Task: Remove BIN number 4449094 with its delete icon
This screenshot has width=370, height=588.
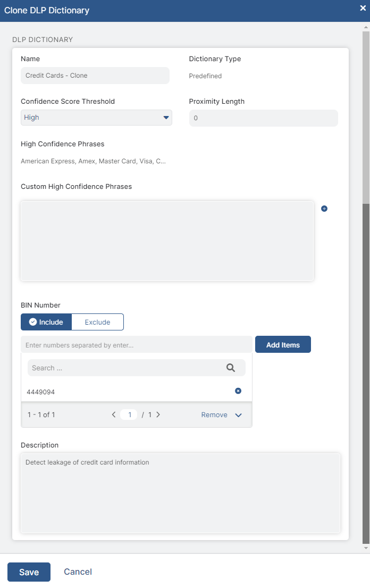Action: click(x=238, y=391)
